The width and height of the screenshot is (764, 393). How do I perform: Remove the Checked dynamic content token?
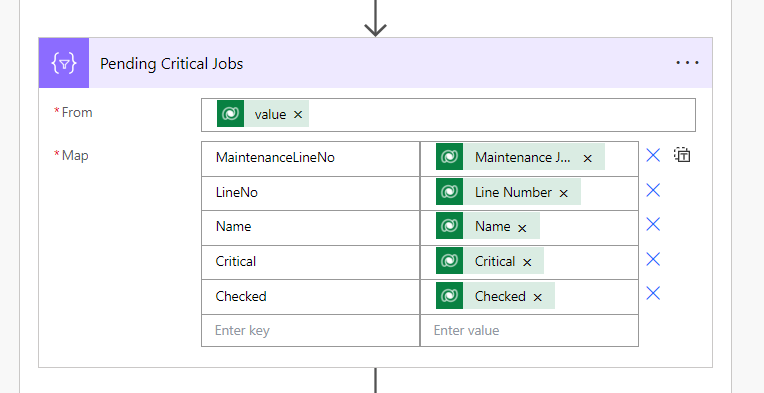(537, 297)
